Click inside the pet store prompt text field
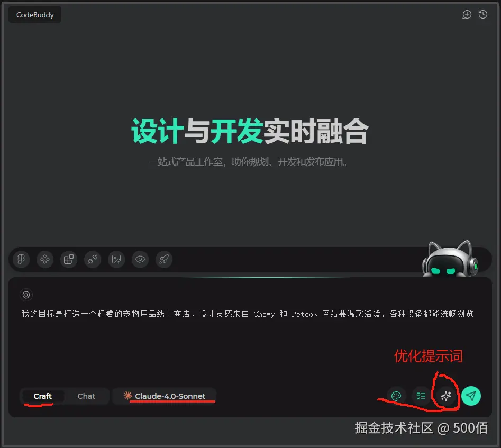This screenshot has height=448, width=501. (249, 314)
